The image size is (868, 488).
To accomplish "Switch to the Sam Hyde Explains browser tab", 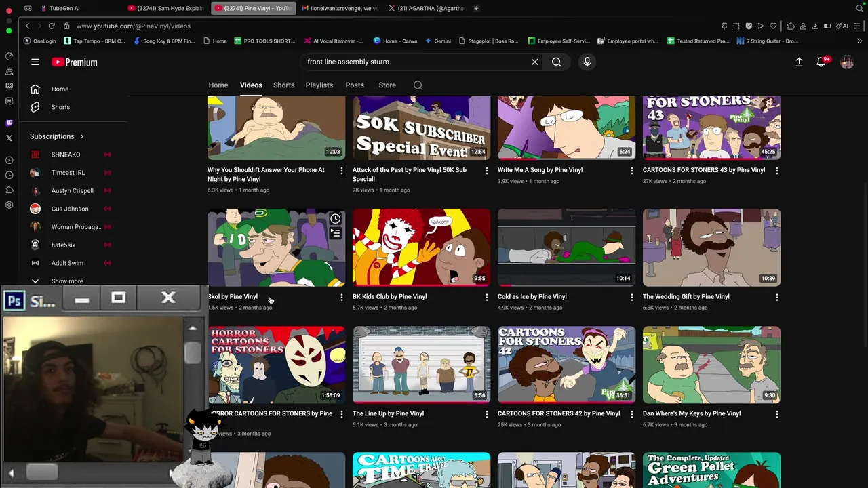I will [x=166, y=8].
